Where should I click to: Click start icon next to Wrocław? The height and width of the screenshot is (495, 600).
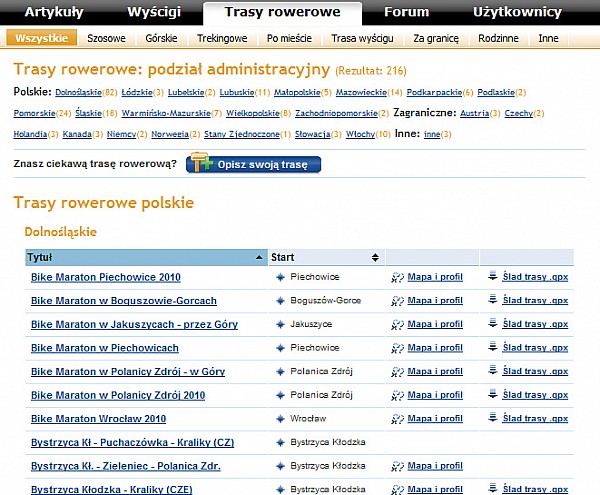click(x=281, y=418)
